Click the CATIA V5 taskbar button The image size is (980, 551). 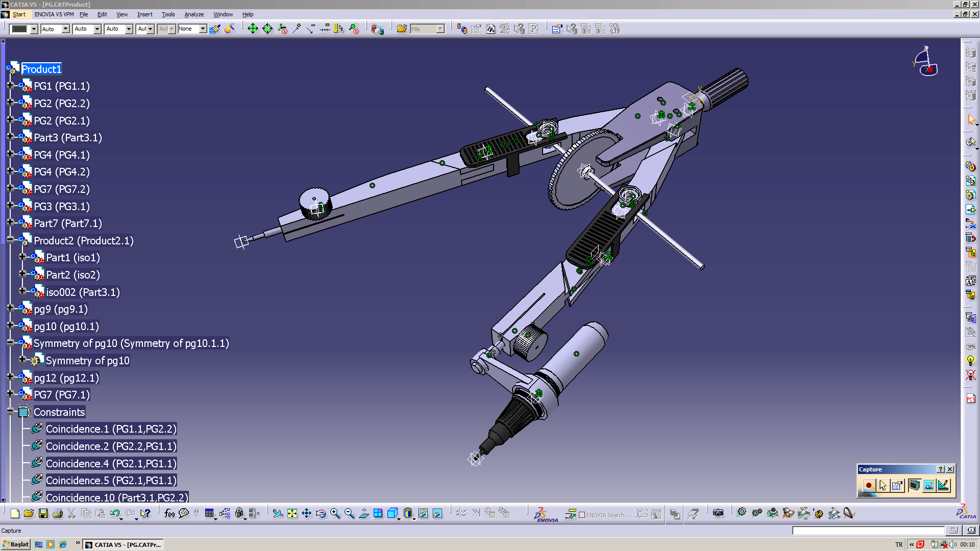[123, 544]
